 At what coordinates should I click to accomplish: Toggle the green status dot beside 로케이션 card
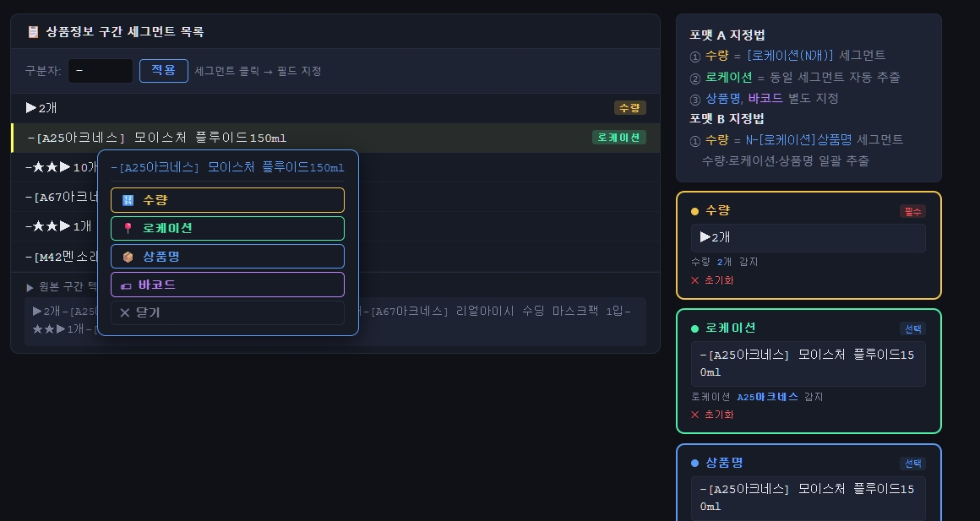pos(694,328)
